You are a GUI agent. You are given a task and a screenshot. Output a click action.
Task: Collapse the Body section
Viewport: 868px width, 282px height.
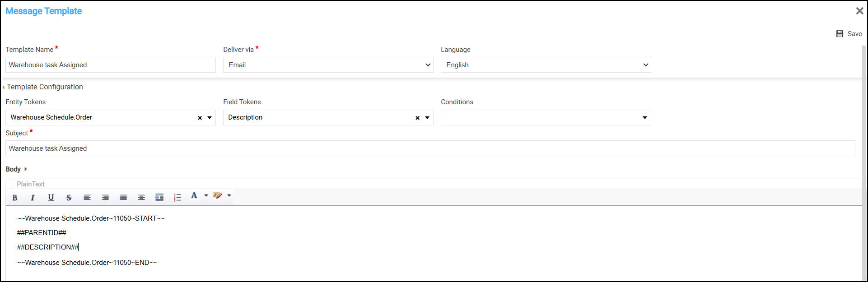[x=25, y=169]
